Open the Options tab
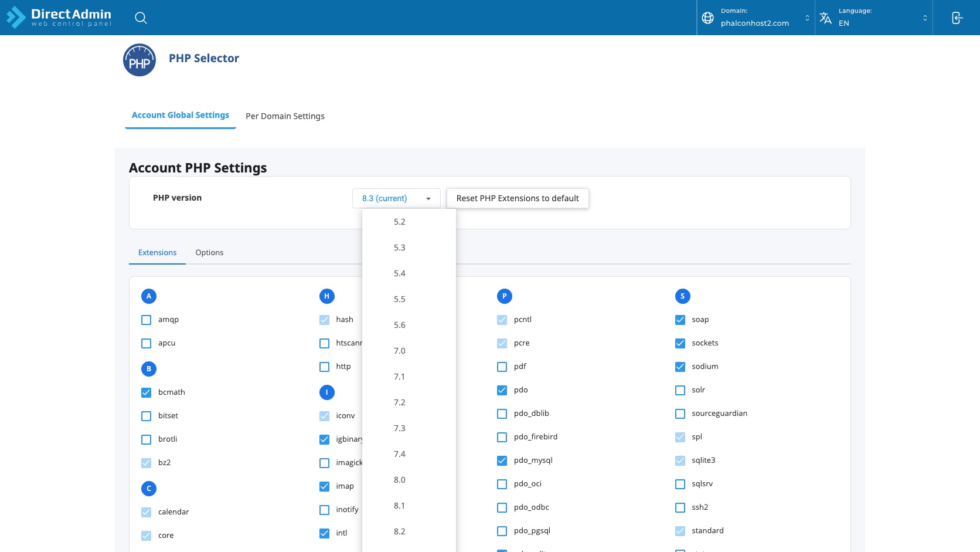The height and width of the screenshot is (552, 980). click(209, 253)
